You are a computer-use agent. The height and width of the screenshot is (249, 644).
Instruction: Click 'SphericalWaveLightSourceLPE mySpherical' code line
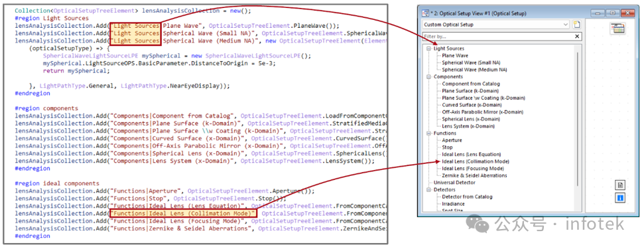point(177,56)
